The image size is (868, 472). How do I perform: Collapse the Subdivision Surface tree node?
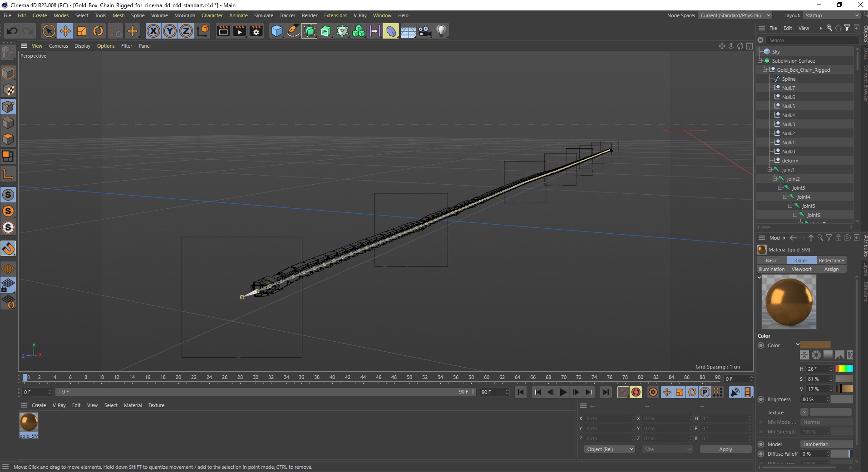759,61
